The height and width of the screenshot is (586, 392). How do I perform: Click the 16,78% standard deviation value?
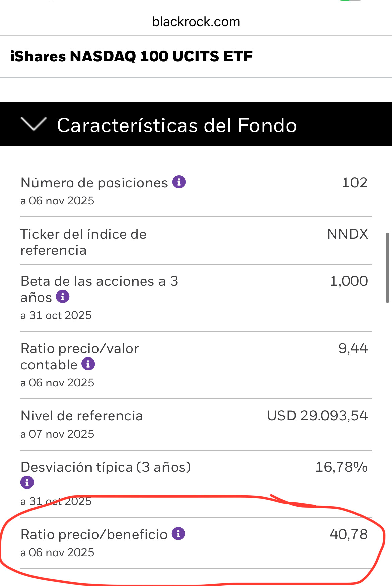pyautogui.click(x=341, y=467)
